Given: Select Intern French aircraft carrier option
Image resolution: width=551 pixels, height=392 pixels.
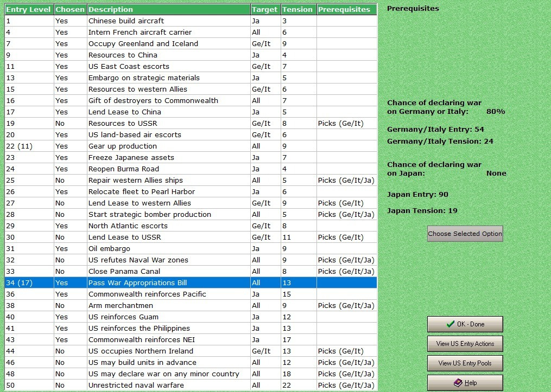Looking at the screenshot, I should (191, 33).
